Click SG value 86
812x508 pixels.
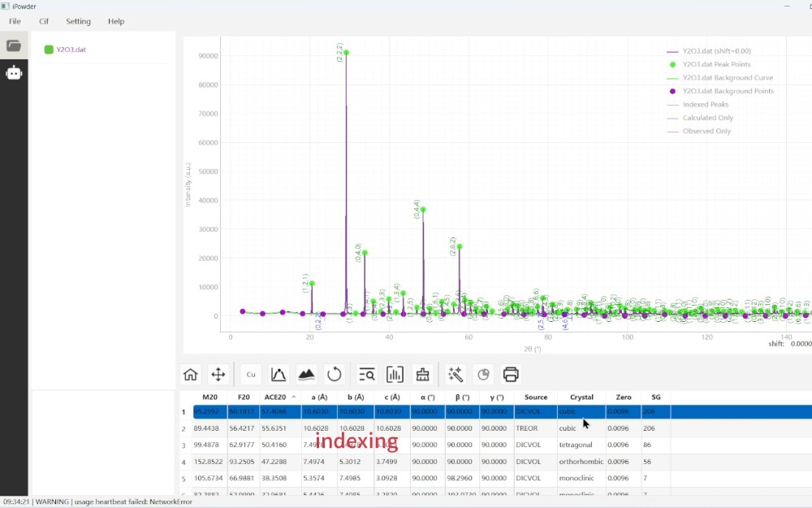click(647, 445)
